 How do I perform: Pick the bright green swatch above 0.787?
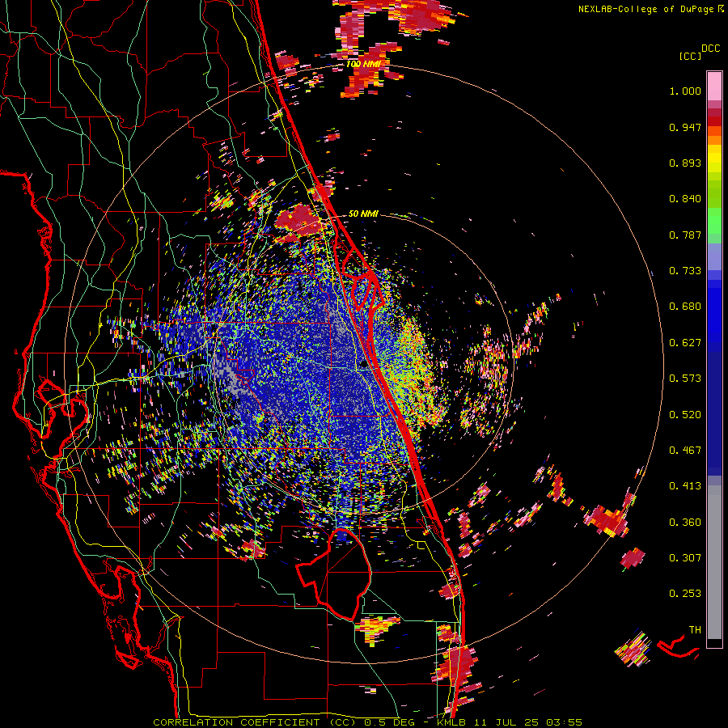(714, 221)
